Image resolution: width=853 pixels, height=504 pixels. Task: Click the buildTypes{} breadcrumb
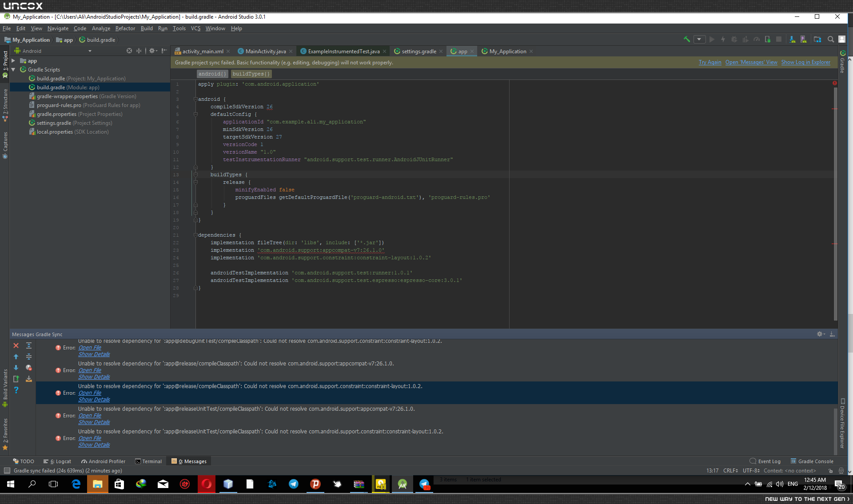tap(251, 74)
